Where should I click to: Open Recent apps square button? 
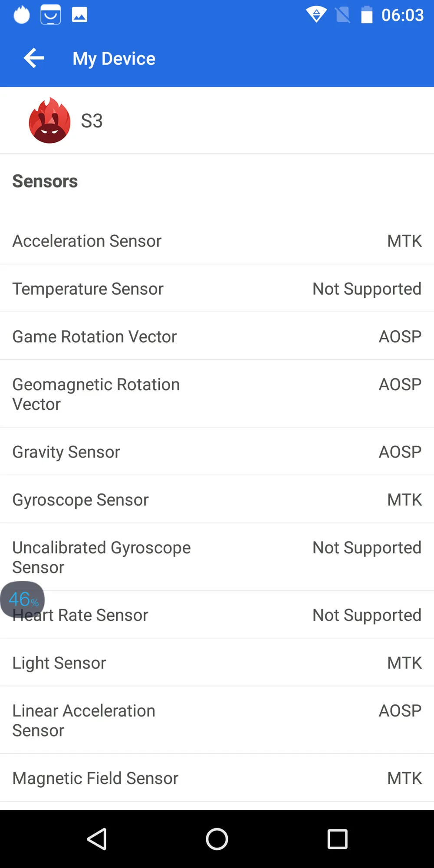(x=337, y=839)
